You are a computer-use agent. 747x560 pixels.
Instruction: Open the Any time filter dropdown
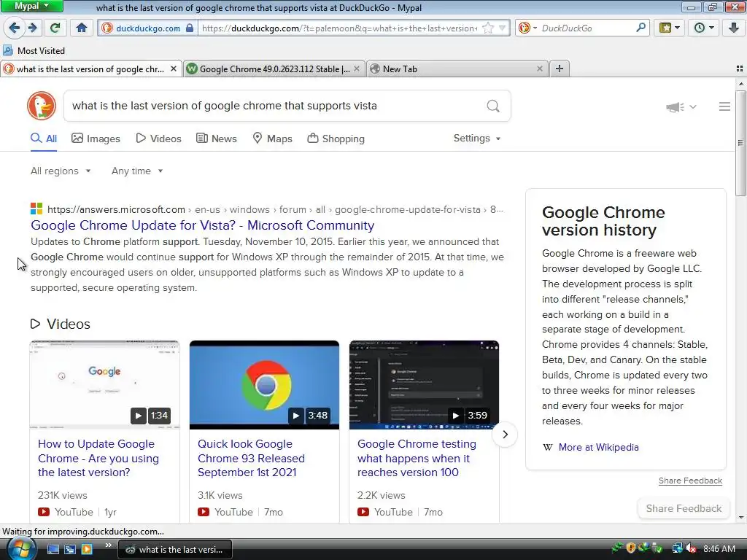click(x=137, y=171)
